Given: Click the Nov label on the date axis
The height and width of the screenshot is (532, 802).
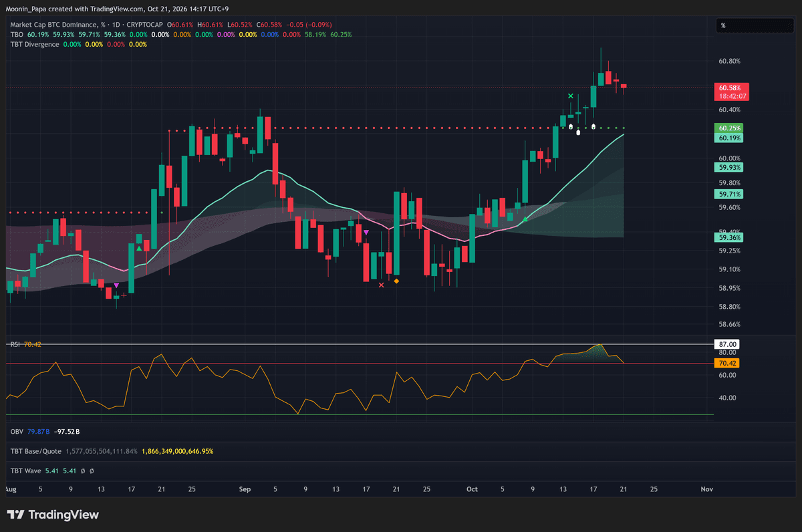Looking at the screenshot, I should coord(707,489).
